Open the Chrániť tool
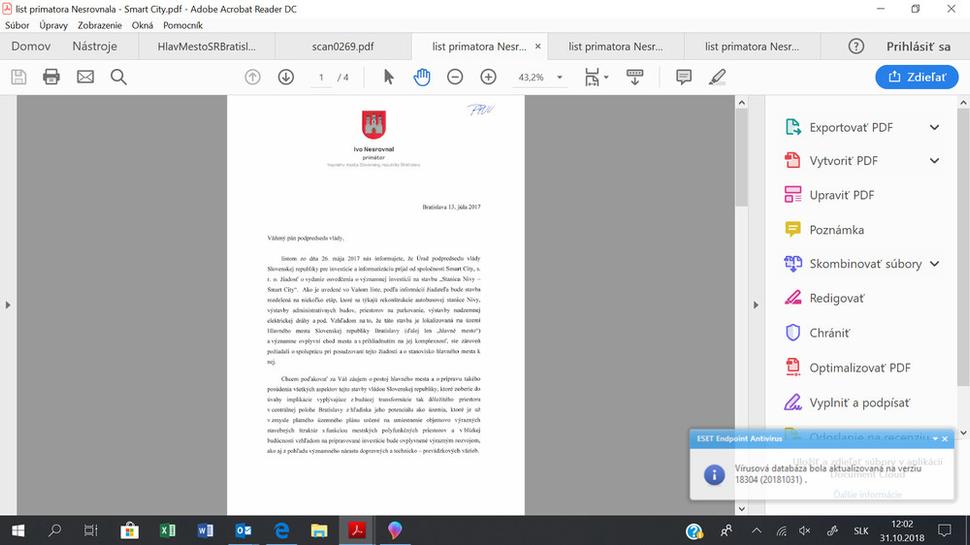Viewport: 970px width, 545px height. coord(830,333)
